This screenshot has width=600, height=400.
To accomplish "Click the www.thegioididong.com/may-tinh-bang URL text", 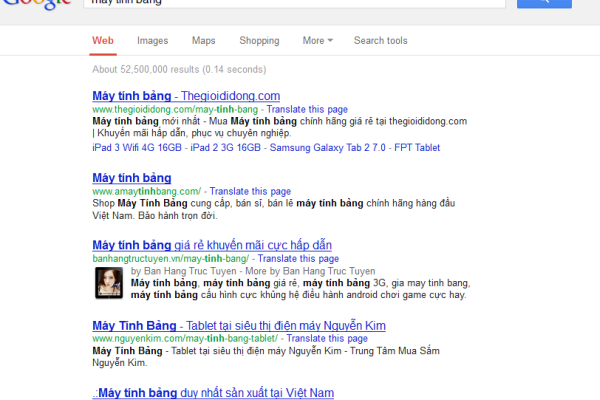I will 175,109.
